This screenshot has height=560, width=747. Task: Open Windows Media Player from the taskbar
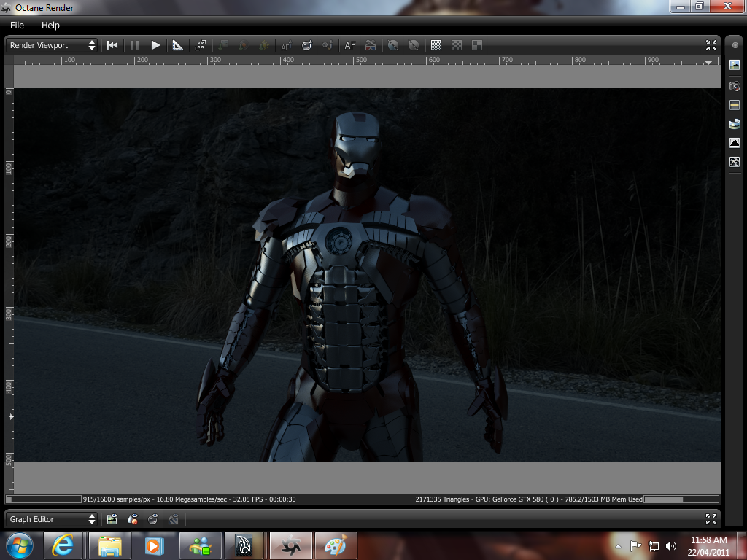pos(153,545)
